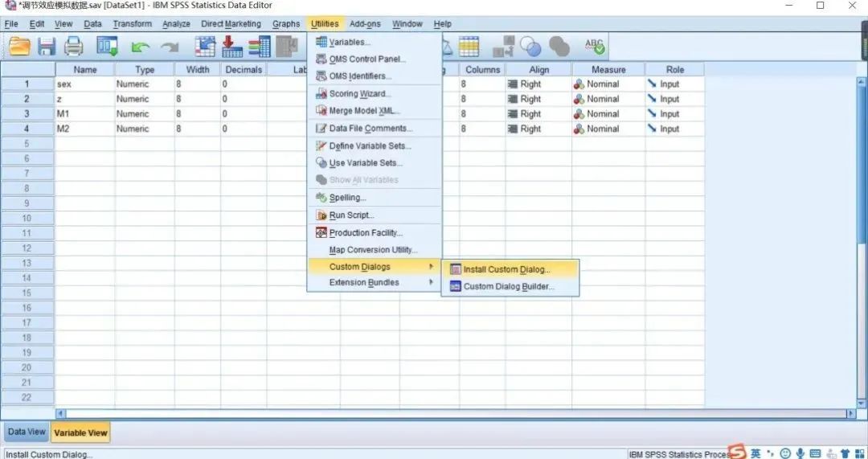868x459 pixels.
Task: Open the Add-ons menu
Action: point(365,24)
